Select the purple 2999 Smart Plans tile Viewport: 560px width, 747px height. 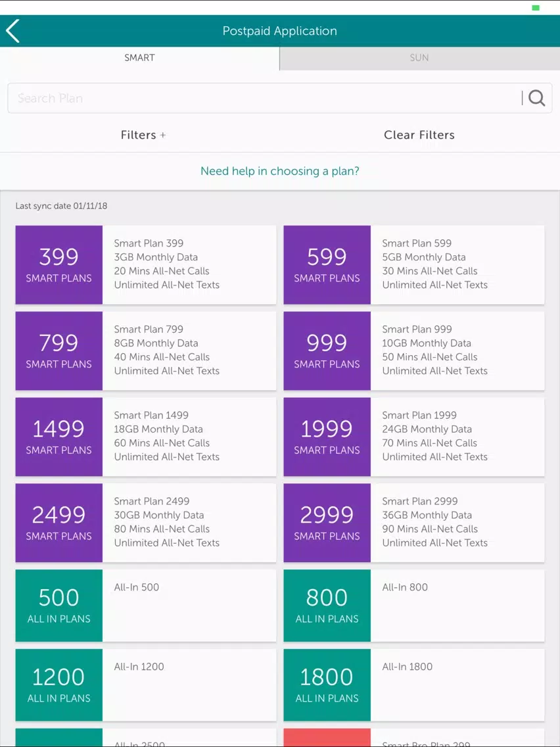[x=327, y=523]
